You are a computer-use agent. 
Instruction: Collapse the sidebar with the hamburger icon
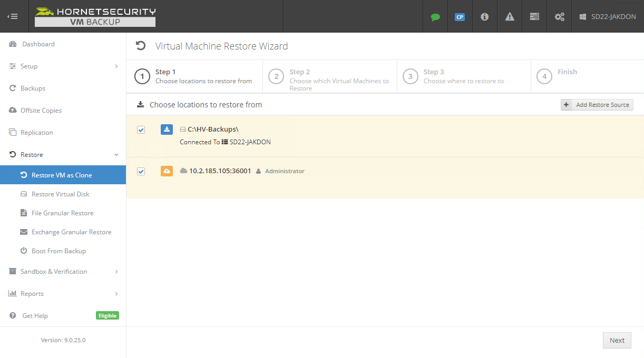coord(13,16)
